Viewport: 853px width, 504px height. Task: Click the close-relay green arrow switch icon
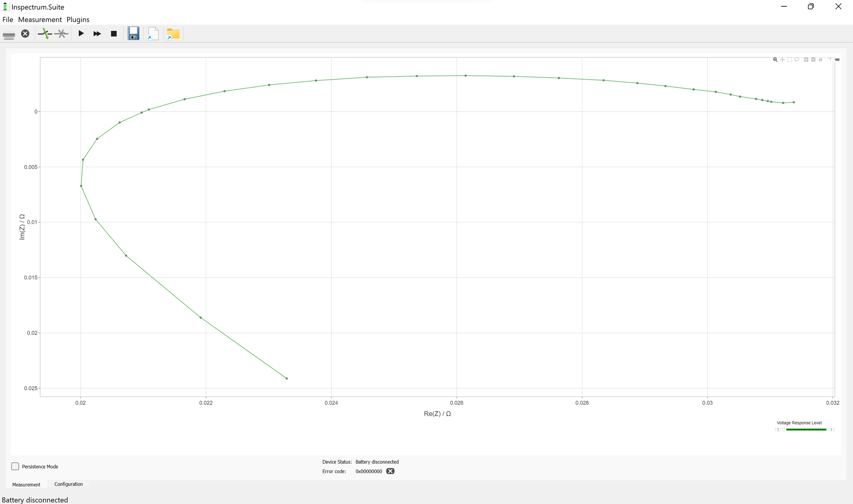(x=45, y=34)
